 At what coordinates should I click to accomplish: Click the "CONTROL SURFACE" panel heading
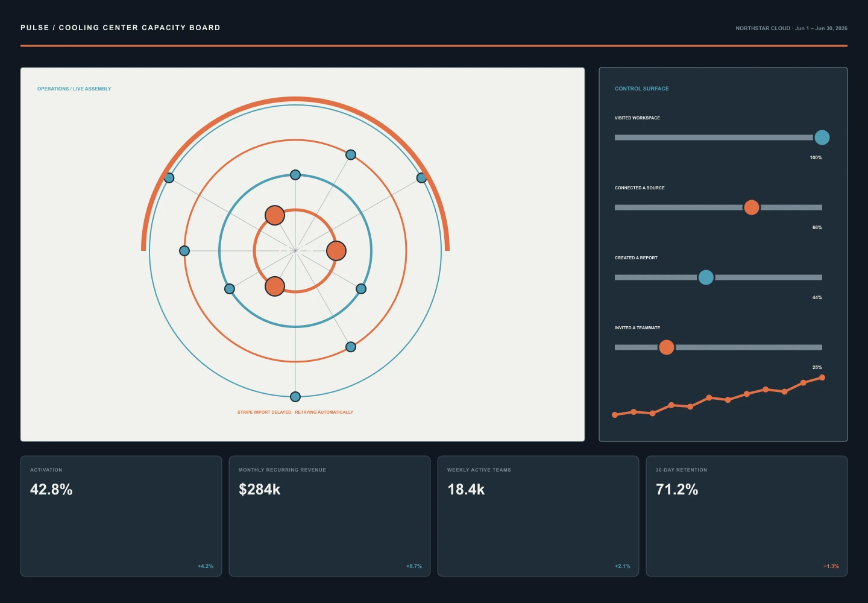(x=642, y=89)
